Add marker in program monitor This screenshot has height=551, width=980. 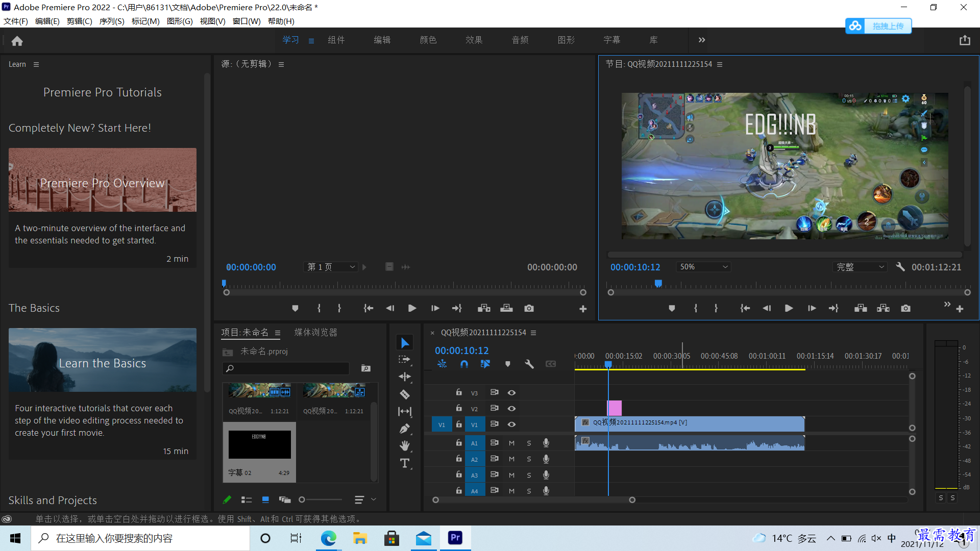(672, 308)
